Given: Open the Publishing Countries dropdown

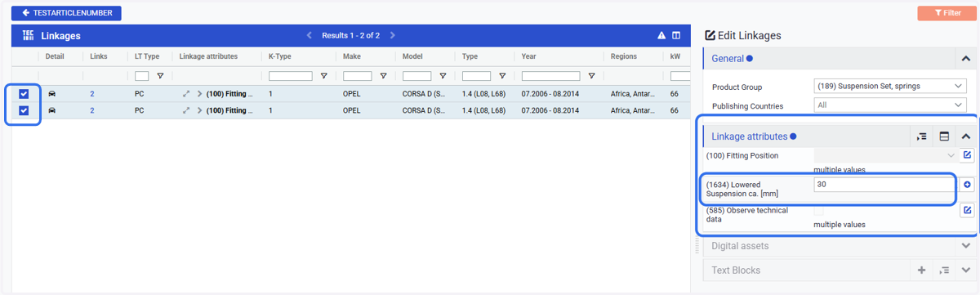Looking at the screenshot, I should [x=890, y=105].
